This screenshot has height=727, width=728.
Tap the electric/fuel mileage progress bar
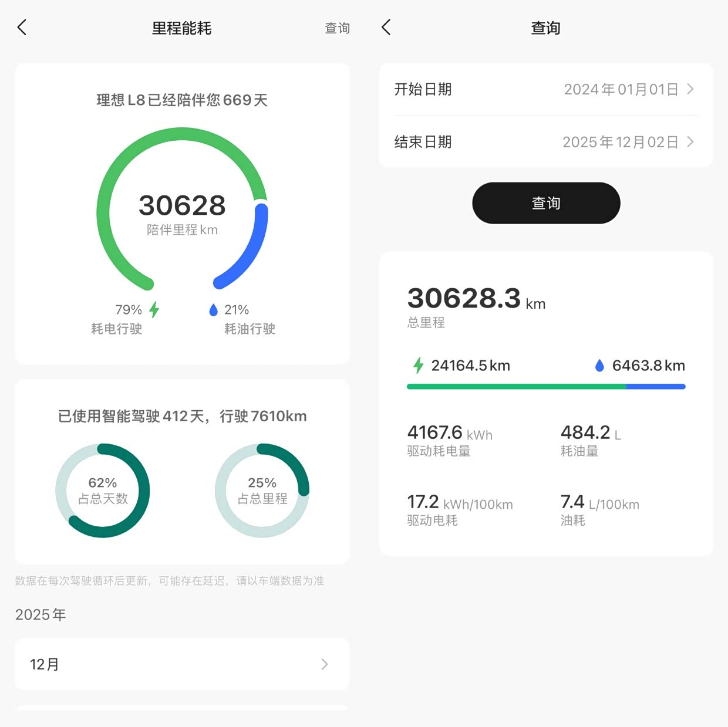(546, 387)
